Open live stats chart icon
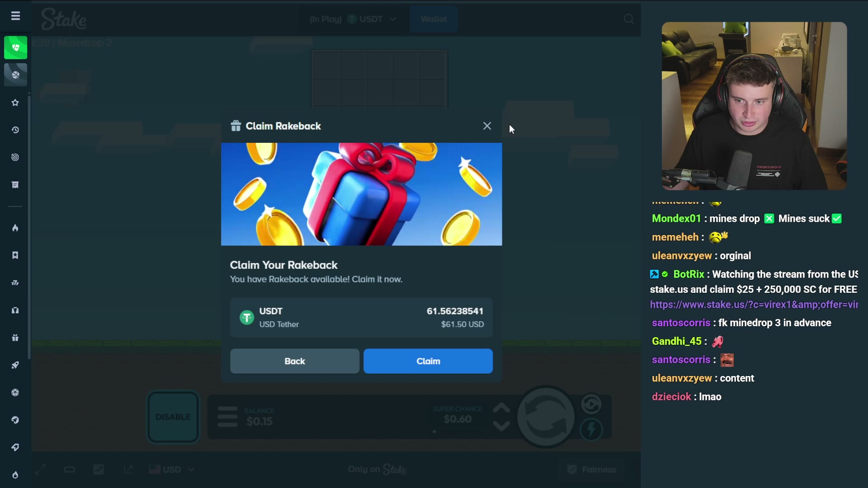This screenshot has width=868, height=488. click(x=99, y=469)
